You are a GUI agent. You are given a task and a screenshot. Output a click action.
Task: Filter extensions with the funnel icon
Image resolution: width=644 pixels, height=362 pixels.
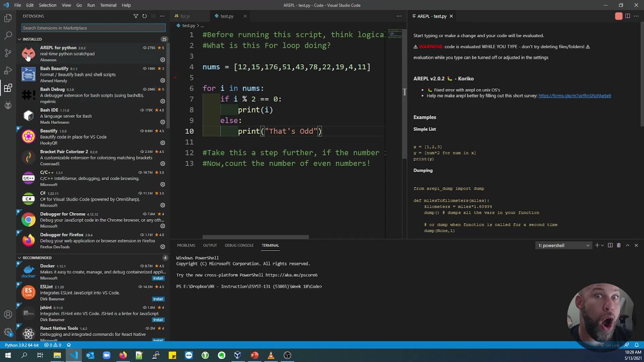tap(136, 16)
